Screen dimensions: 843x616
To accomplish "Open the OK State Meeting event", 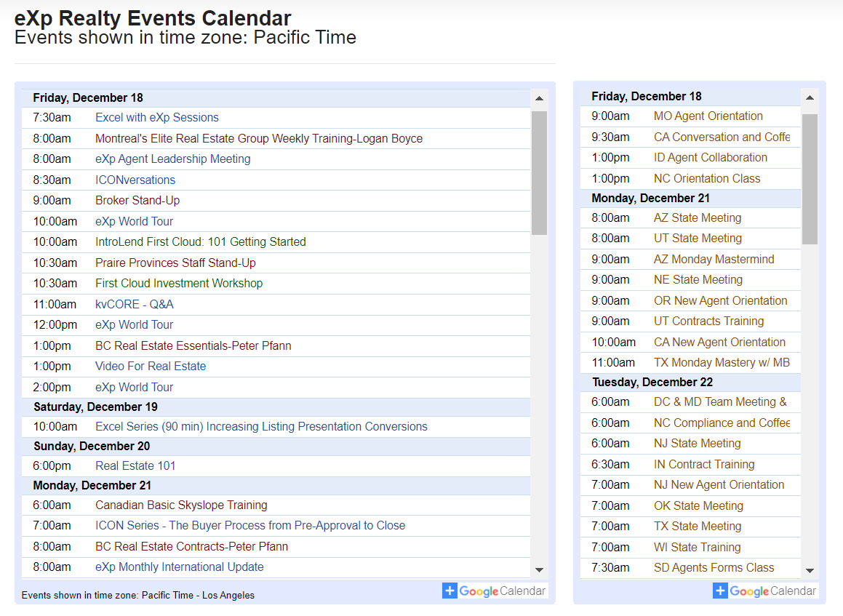I will point(698,505).
